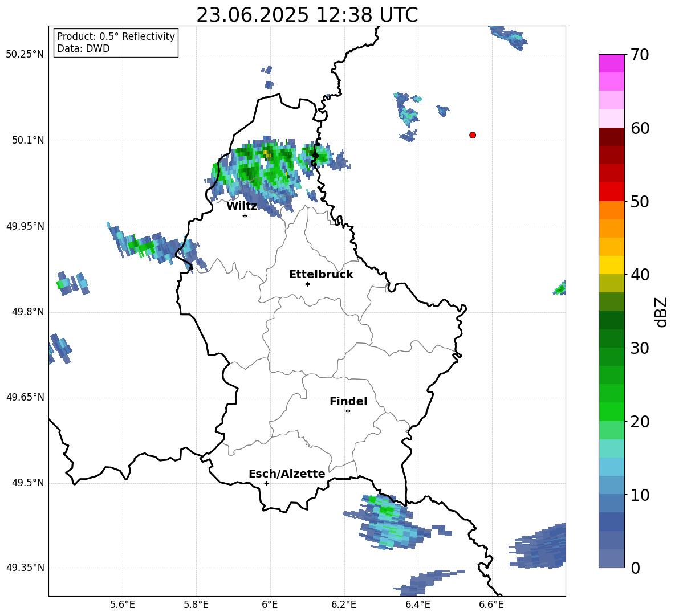Click the 20 colorbar tick label

640,422
